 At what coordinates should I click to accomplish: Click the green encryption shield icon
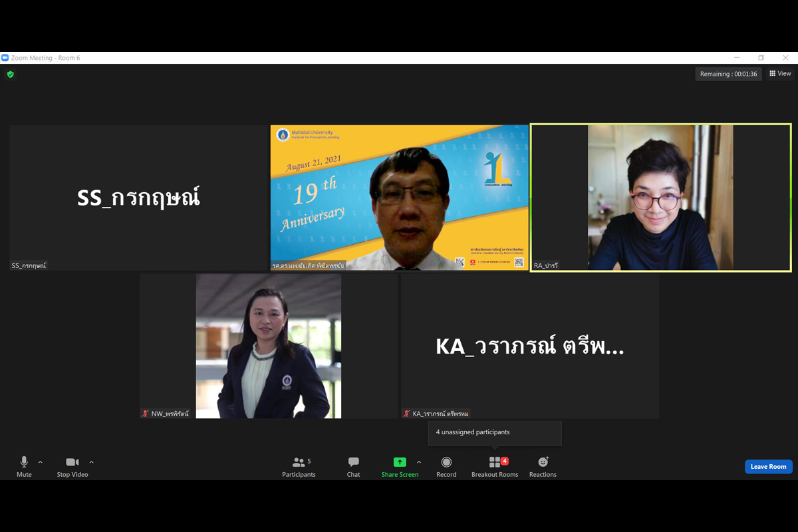11,74
